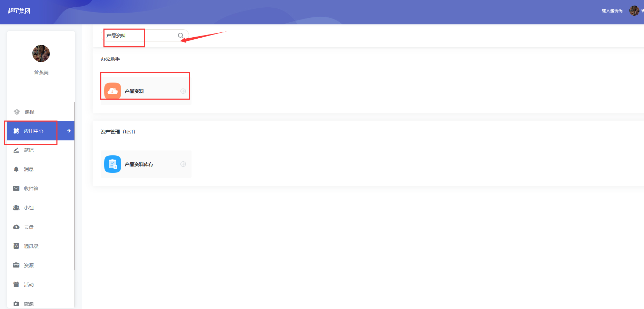Select the 课程 graduation cap icon
This screenshot has height=309, width=644.
tap(17, 112)
